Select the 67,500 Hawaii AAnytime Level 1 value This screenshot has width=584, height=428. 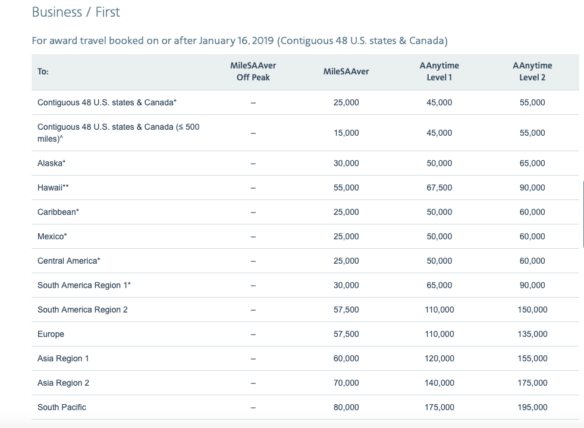[439, 188]
